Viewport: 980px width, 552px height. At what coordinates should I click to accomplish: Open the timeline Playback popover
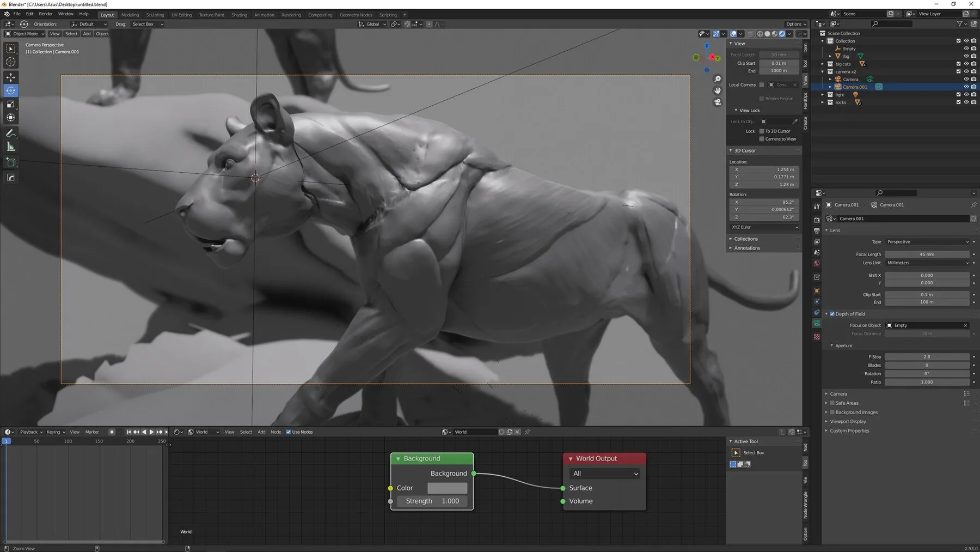30,432
